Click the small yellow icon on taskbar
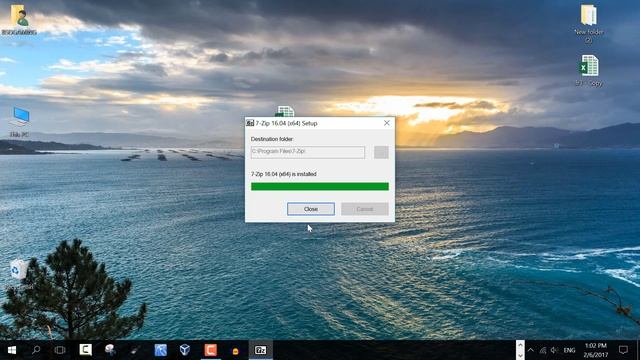Viewport: 640px width, 360px height. pyautogui.click(x=236, y=351)
